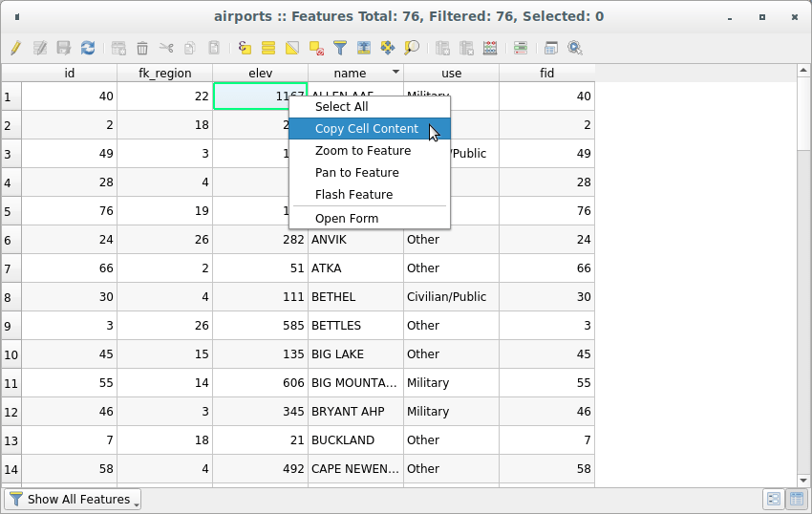Open filter form via the funnel icon
The image size is (812, 514).
pyautogui.click(x=340, y=48)
